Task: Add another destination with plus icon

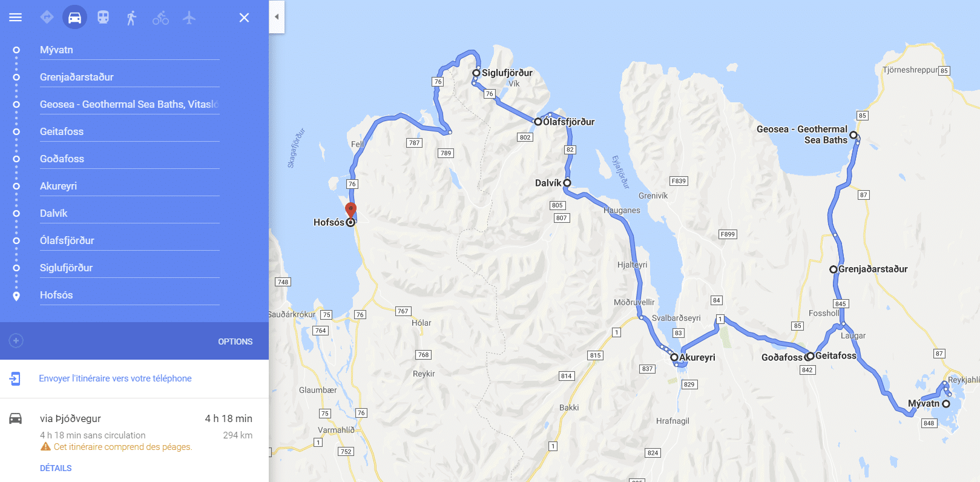Action: pos(16,341)
